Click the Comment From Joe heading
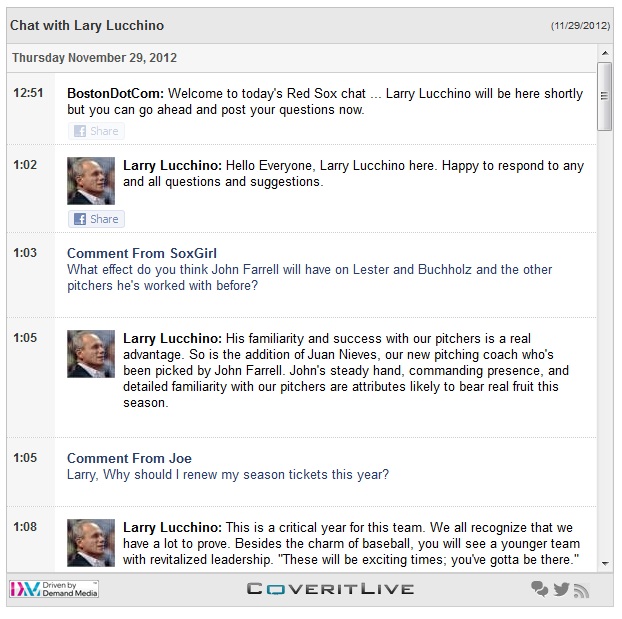Viewport: 622px width, 619px height. point(129,458)
